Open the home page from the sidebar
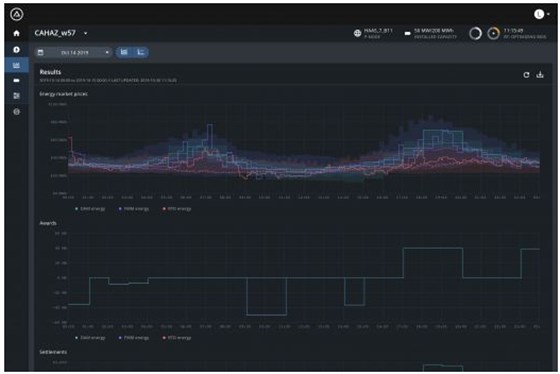 point(16,33)
